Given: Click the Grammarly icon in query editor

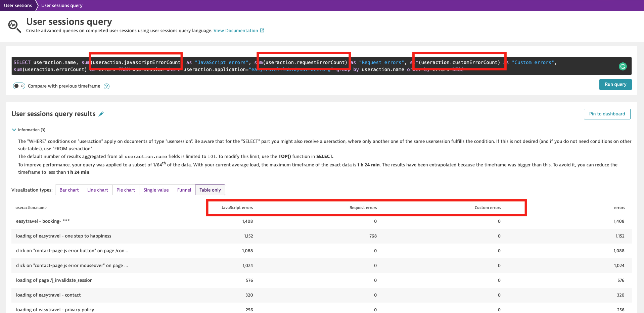Looking at the screenshot, I should 623,66.
